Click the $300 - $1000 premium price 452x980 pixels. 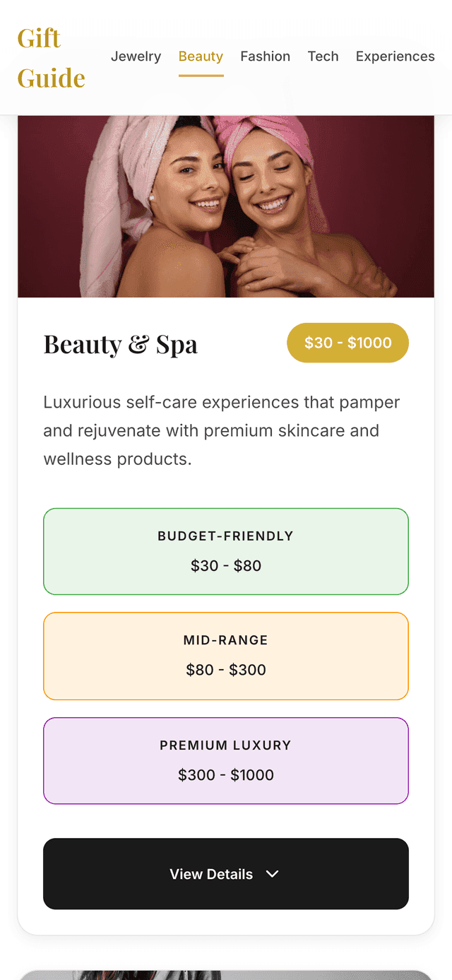226,775
